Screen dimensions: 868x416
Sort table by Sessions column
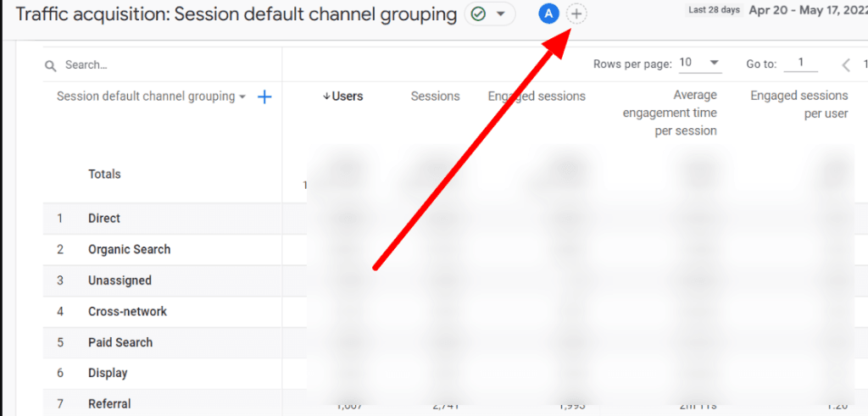coord(435,97)
